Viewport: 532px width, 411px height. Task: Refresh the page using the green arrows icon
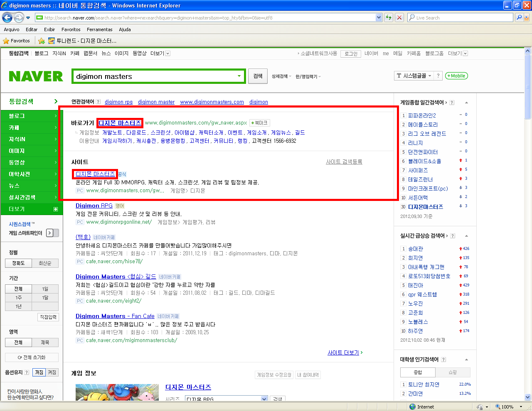point(389,17)
